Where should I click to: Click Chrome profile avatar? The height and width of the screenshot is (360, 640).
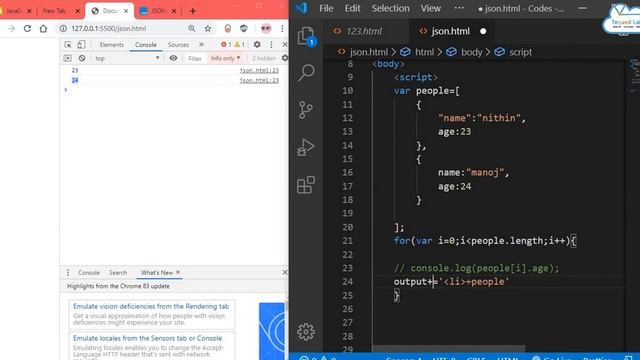click(x=266, y=28)
